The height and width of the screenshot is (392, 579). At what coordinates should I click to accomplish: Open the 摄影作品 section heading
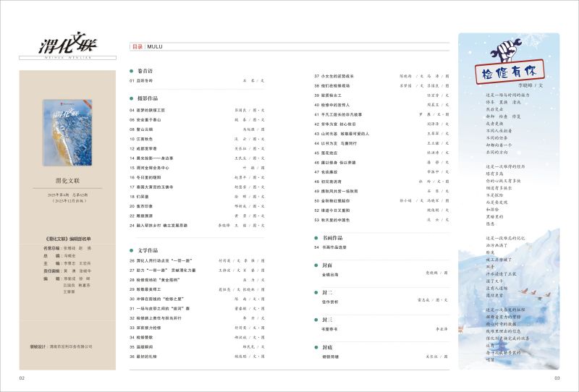pyautogui.click(x=147, y=98)
